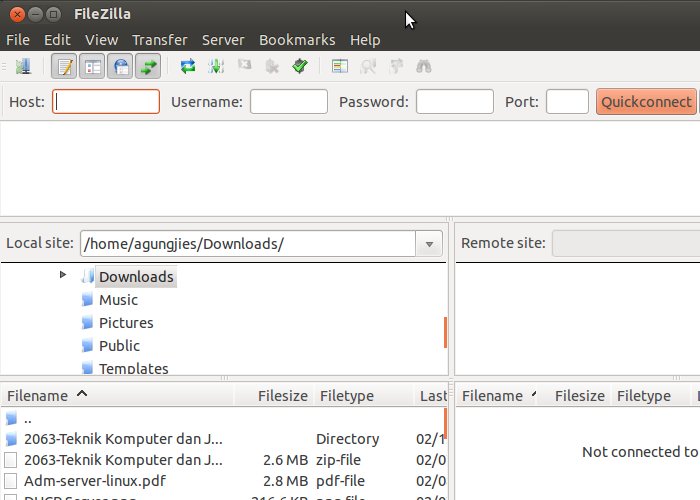Open the Edit menu

[x=57, y=40]
